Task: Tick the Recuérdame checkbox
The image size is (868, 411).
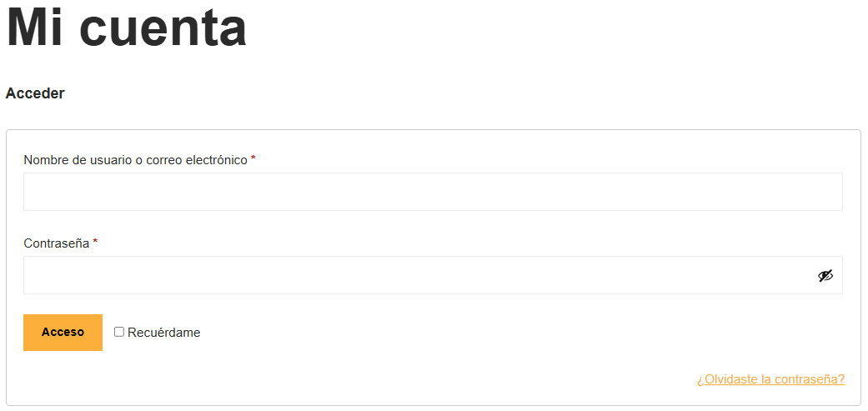Action: [119, 332]
